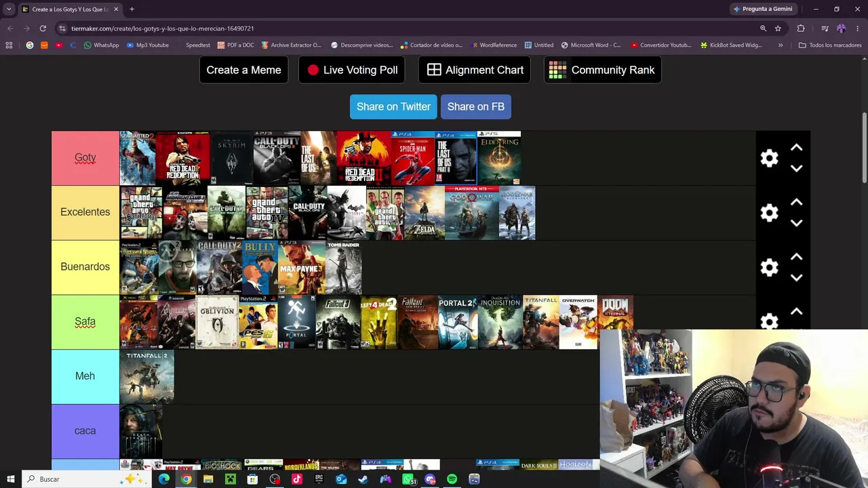Open File Explorer from the taskbar
868x488 pixels.
(208, 479)
